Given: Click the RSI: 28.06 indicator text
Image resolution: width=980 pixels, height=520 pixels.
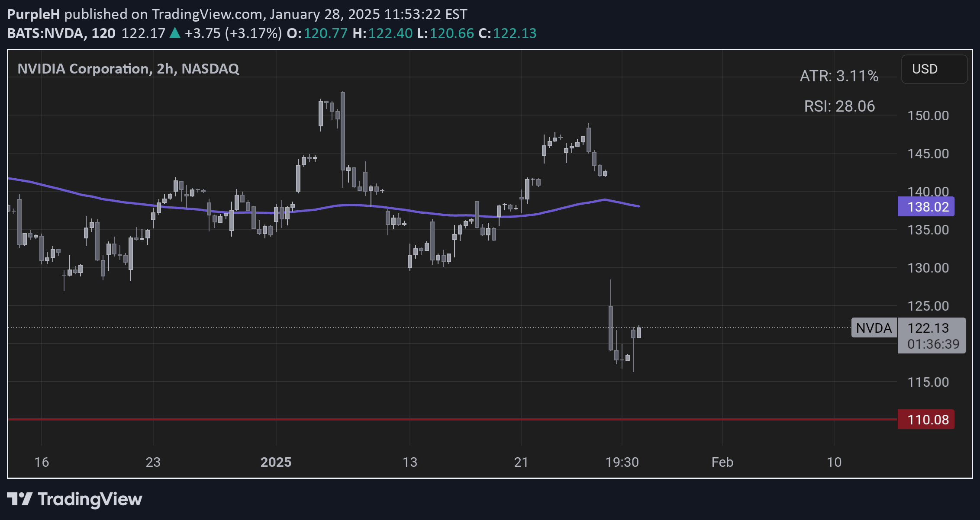Looking at the screenshot, I should [839, 106].
